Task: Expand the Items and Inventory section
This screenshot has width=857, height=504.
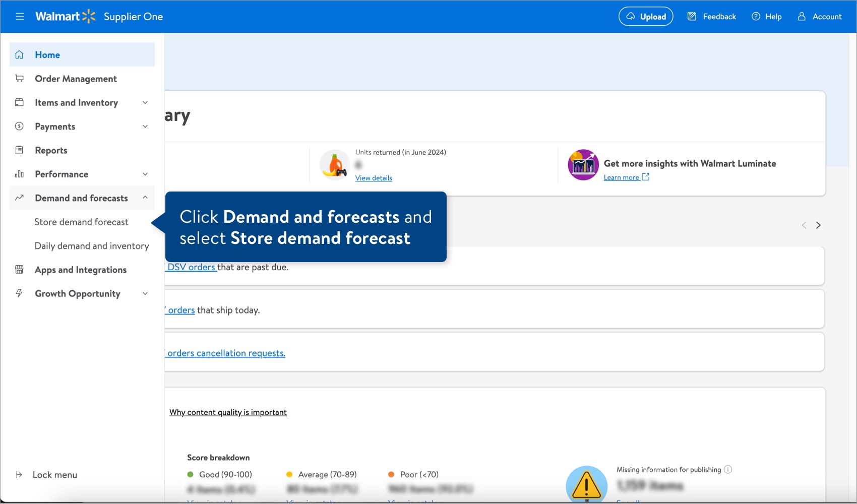Action: coord(145,102)
